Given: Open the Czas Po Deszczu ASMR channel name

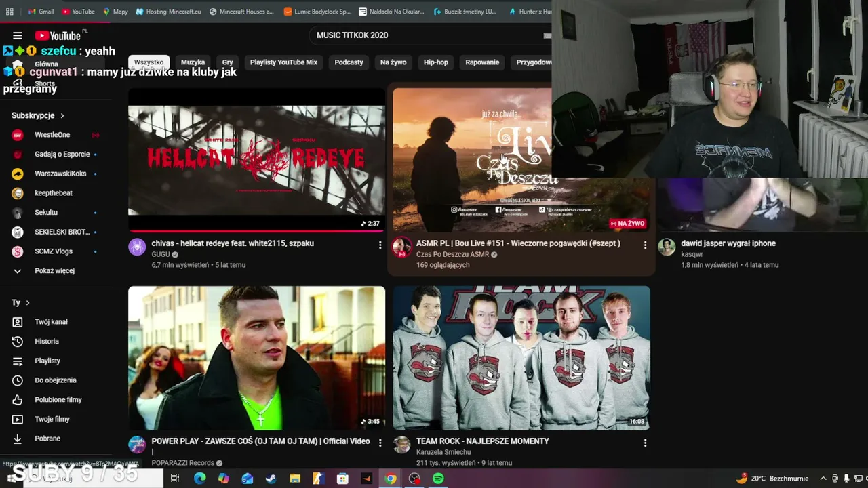Looking at the screenshot, I should click(452, 254).
